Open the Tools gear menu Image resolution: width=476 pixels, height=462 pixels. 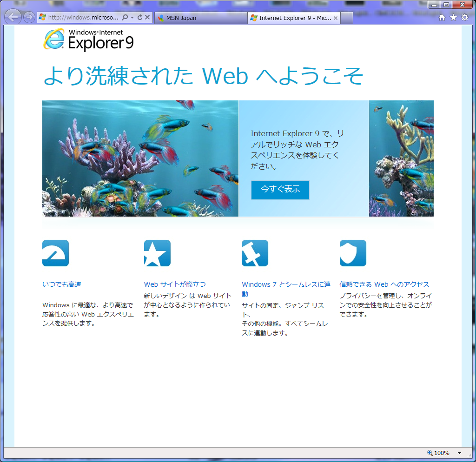(465, 17)
